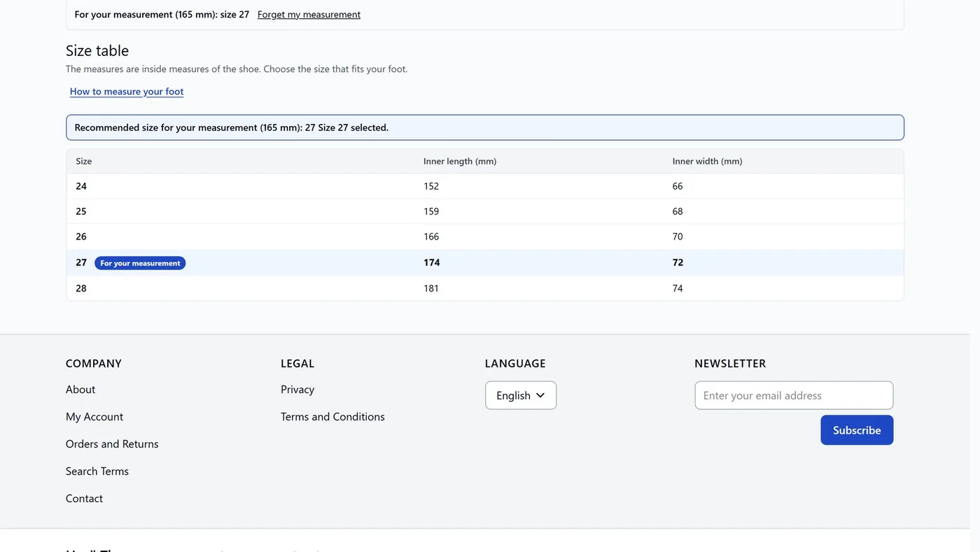
Task: Select size 28 in the size table
Action: click(x=485, y=288)
